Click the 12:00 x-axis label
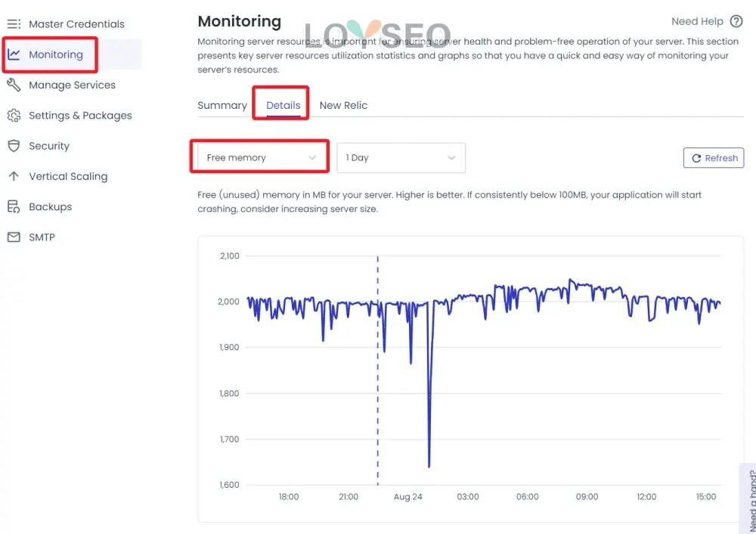 coord(646,496)
